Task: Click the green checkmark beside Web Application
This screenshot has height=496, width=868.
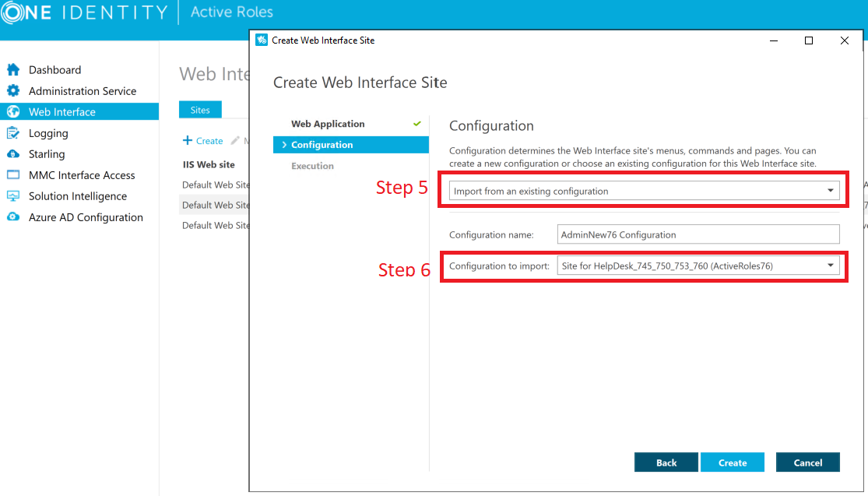Action: coord(416,124)
